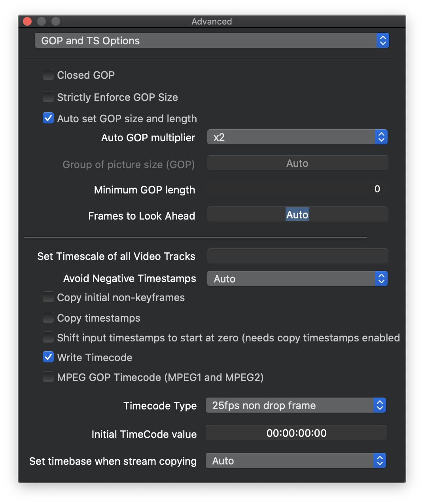Click the Set Timescale of all Video Tracks field
Screen dimensions: 424x504
[x=297, y=256]
